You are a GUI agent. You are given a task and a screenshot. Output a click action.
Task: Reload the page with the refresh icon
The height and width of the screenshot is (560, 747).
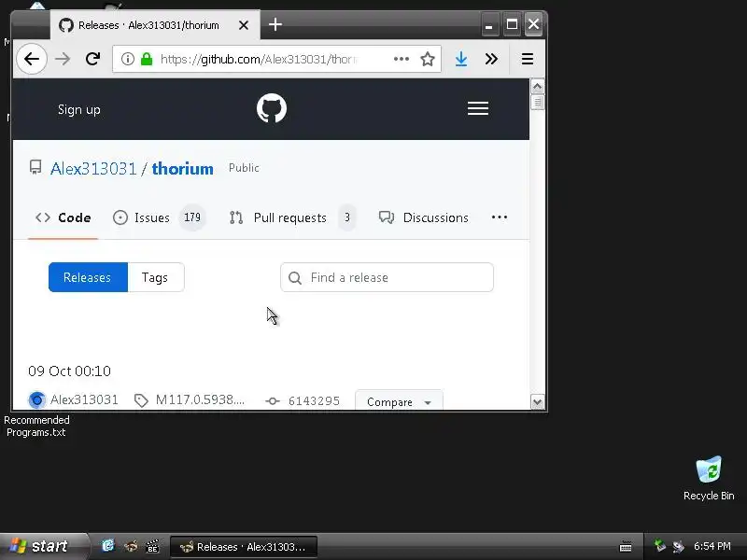coord(92,59)
